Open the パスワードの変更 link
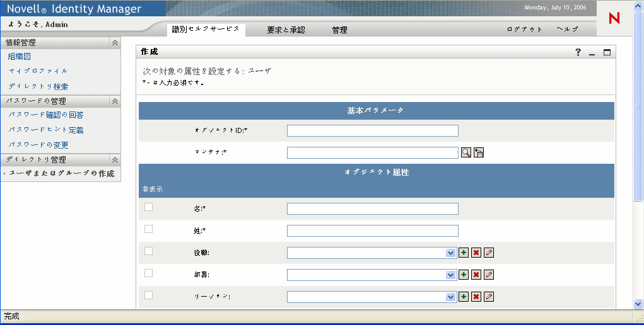Viewport: 644px width, 325px height. (x=38, y=145)
